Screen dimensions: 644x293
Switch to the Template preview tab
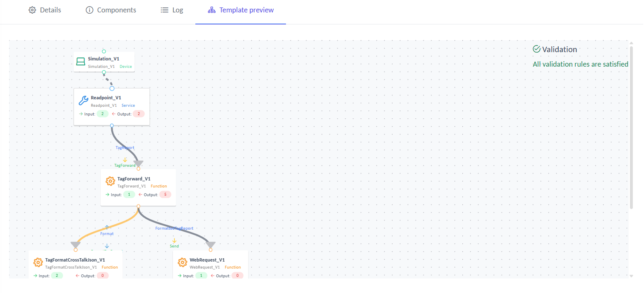(240, 10)
